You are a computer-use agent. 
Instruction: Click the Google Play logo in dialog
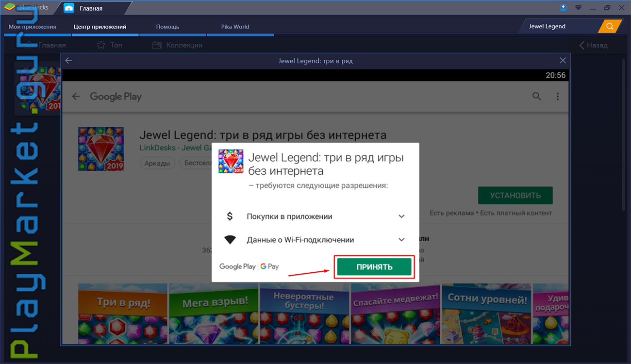237,266
